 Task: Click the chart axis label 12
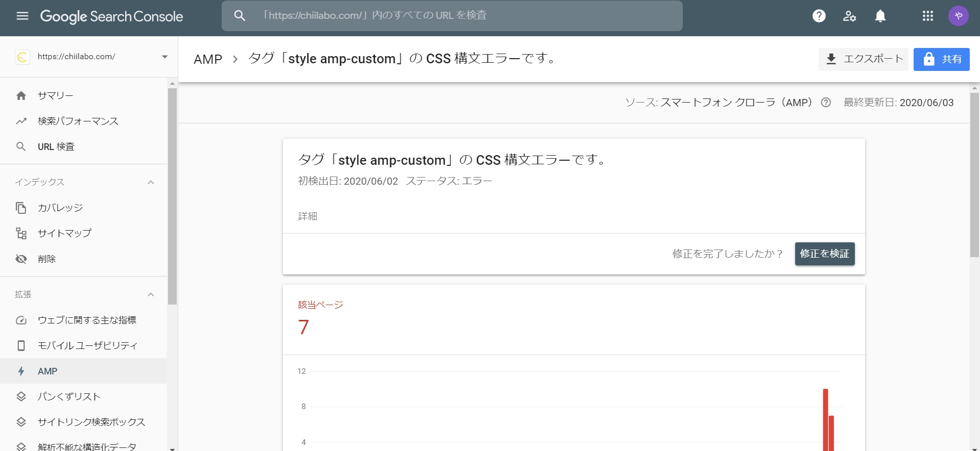coord(302,371)
